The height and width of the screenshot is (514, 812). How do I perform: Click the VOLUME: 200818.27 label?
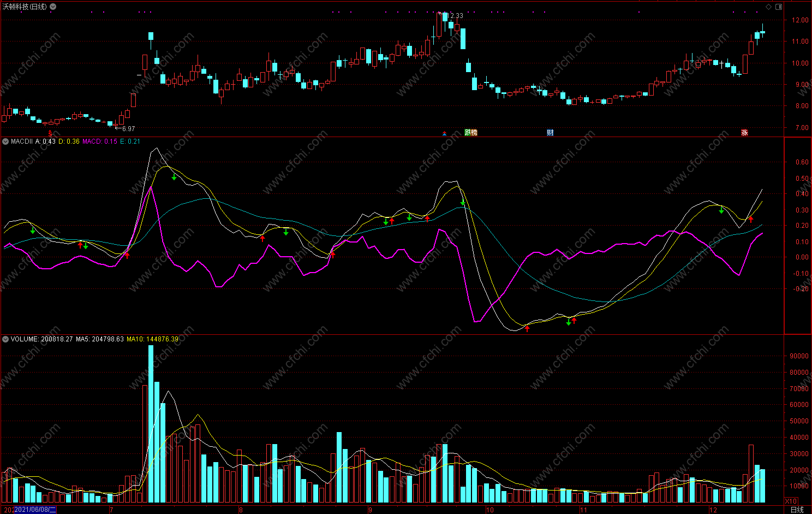coord(41,339)
